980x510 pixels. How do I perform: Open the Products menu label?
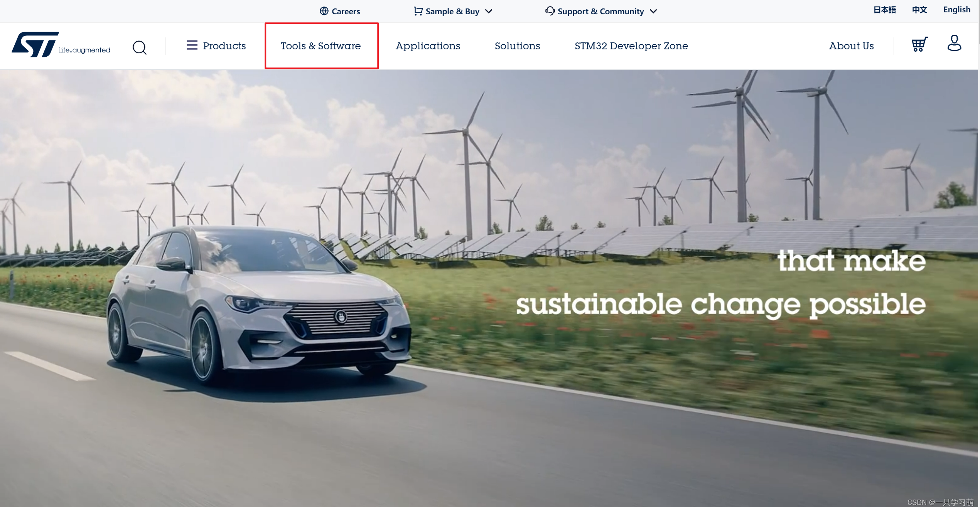224,46
